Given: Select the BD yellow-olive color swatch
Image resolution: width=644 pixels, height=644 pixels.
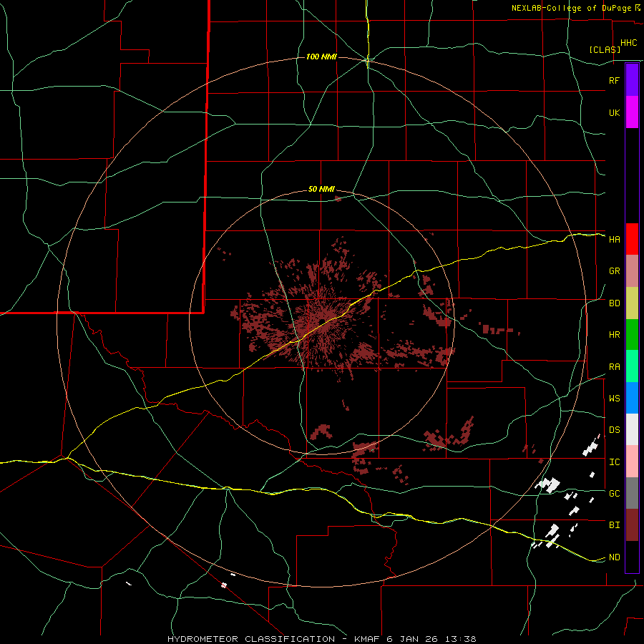Looking at the screenshot, I should 632,303.
